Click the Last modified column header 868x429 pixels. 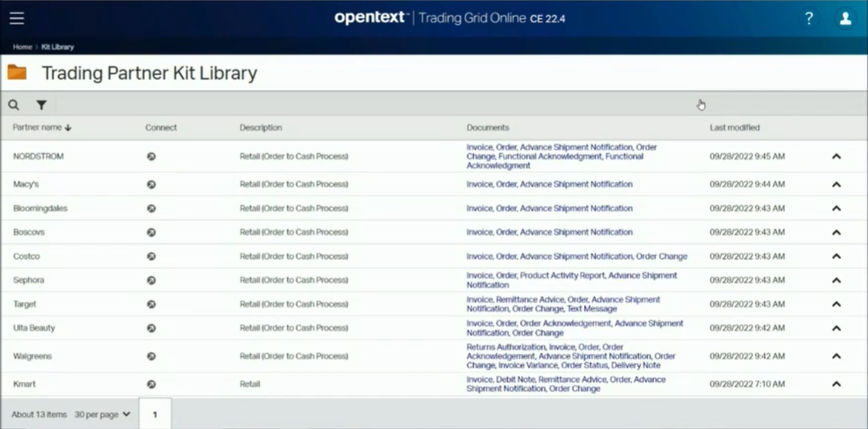735,128
